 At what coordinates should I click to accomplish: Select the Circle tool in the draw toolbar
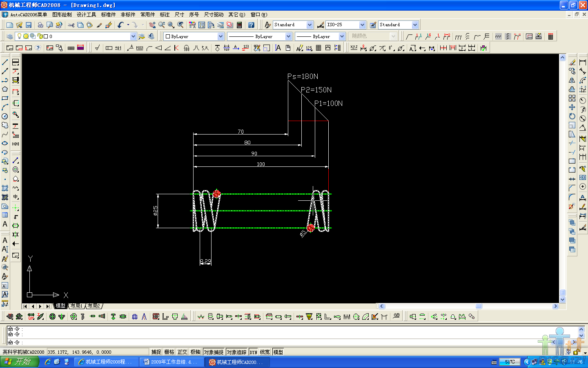click(5, 116)
